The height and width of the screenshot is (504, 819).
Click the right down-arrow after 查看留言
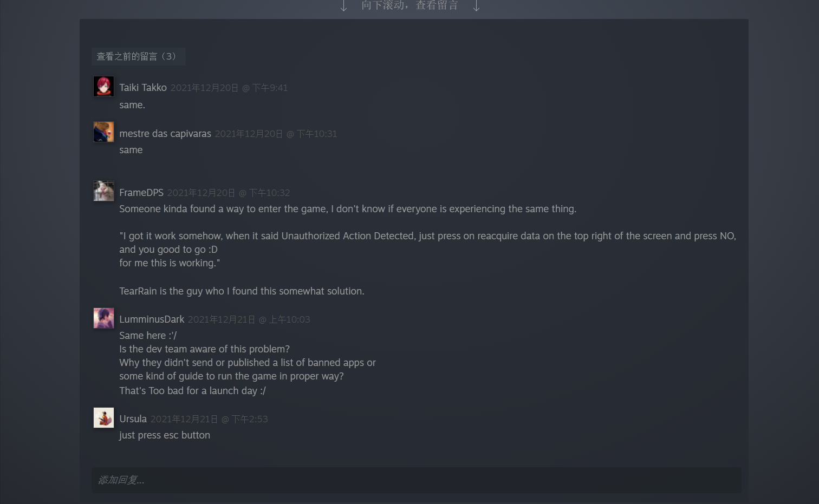476,6
